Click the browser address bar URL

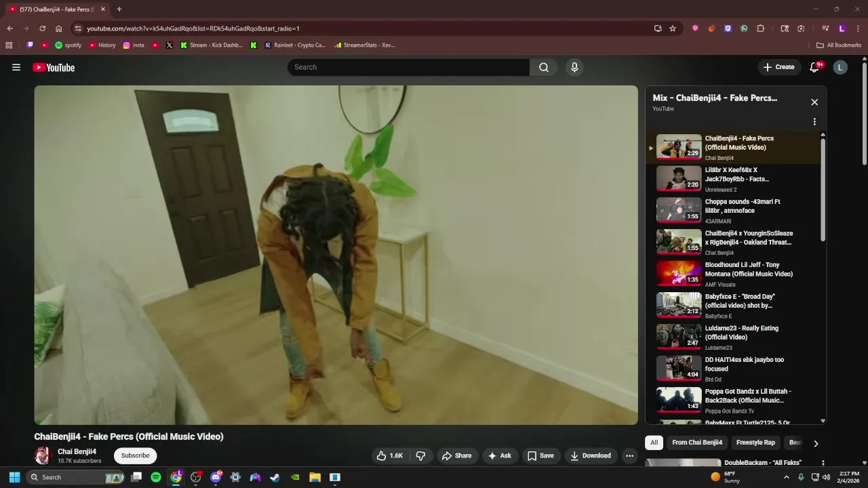coord(193,28)
